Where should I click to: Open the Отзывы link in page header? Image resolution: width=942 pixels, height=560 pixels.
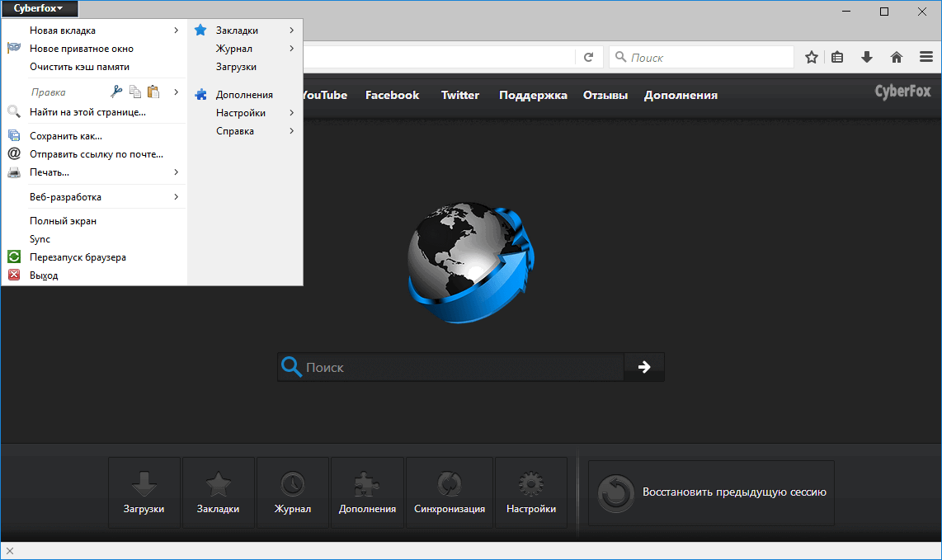[605, 95]
